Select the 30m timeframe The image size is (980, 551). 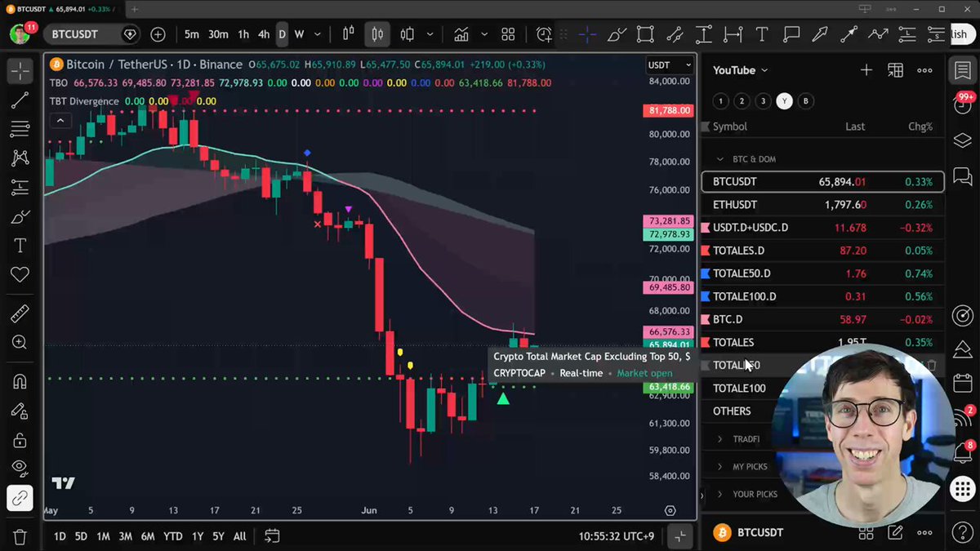coord(218,34)
